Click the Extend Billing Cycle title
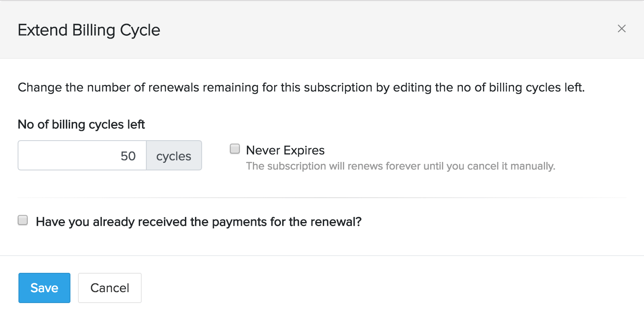The height and width of the screenshot is (319, 644). (88, 30)
